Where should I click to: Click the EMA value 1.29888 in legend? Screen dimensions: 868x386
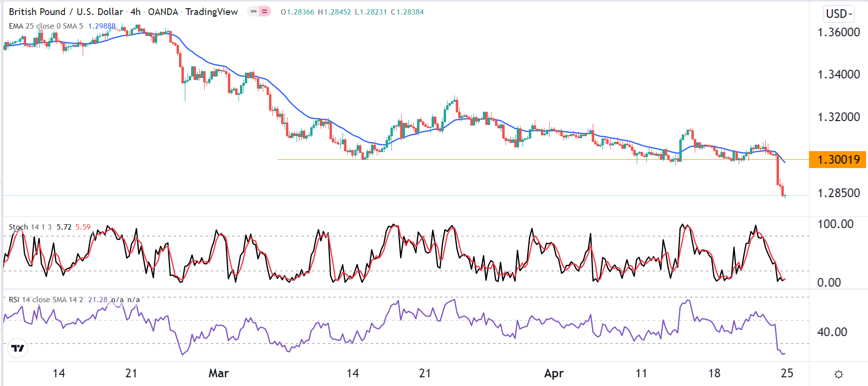point(102,26)
